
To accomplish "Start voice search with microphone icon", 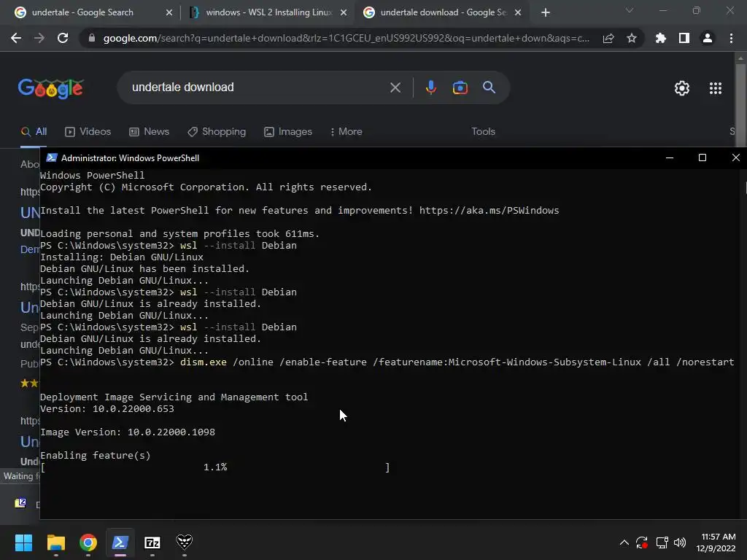I will click(430, 87).
